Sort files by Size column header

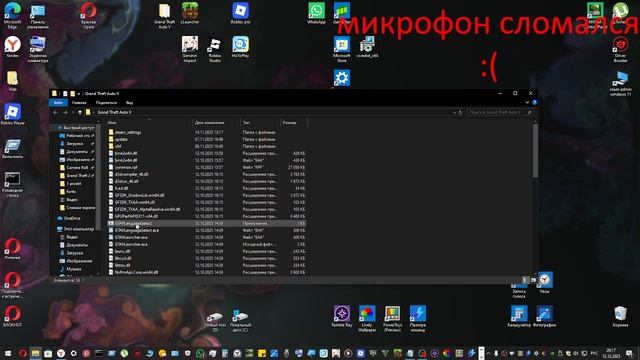tap(293, 122)
